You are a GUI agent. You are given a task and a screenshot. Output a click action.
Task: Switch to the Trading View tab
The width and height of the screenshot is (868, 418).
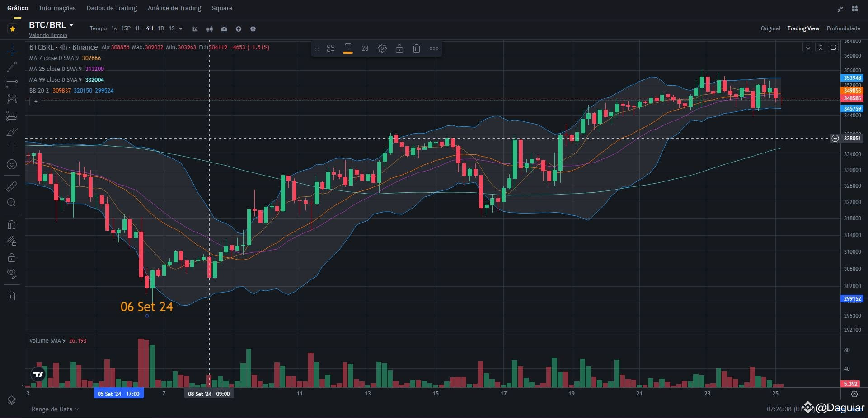(x=803, y=28)
